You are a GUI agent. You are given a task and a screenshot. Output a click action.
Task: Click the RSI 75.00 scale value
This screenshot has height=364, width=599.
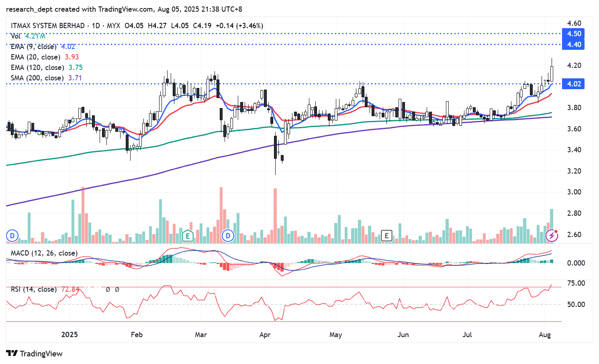(576, 283)
